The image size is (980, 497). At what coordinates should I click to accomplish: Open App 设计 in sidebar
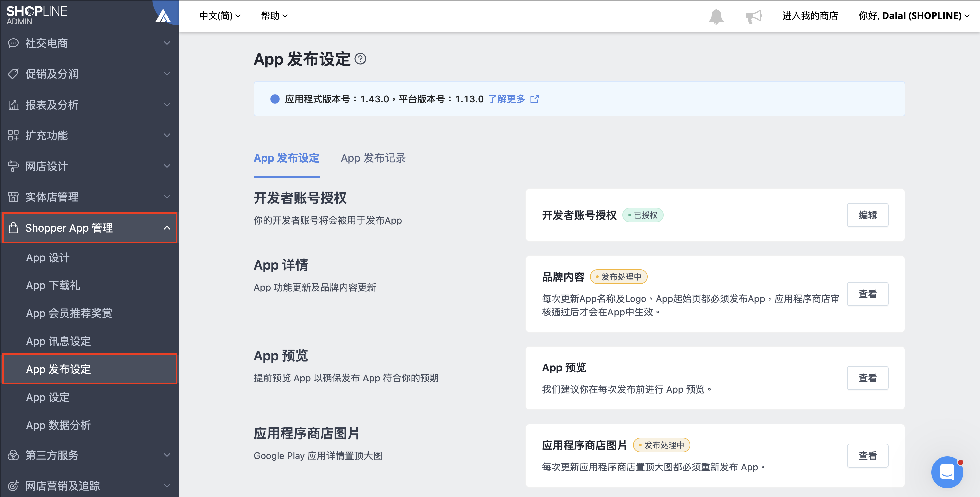pos(47,258)
